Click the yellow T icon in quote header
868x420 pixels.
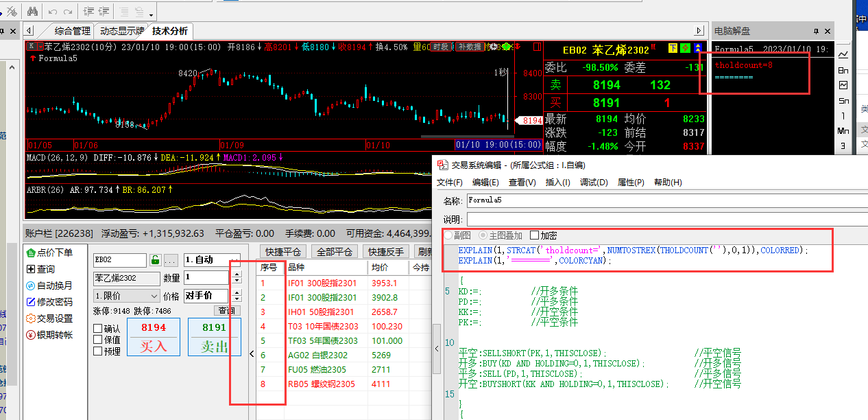673,48
